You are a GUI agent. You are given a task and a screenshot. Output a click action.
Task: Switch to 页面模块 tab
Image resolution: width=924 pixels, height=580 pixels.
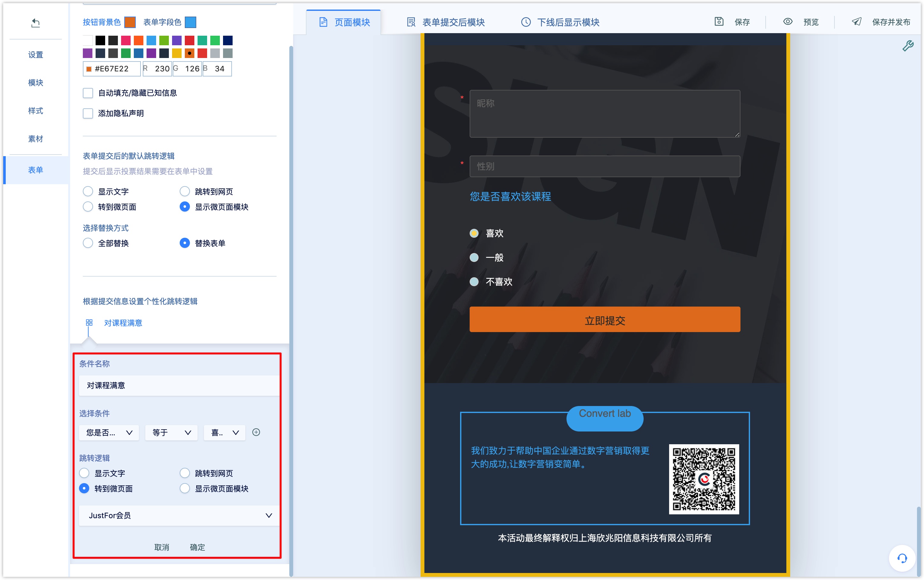pos(343,22)
